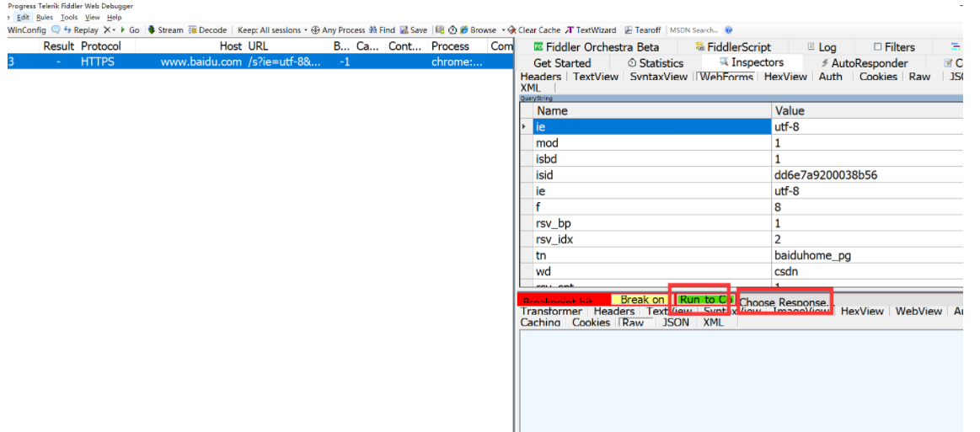
Task: Open the request TextView inspector tab
Action: tap(596, 77)
